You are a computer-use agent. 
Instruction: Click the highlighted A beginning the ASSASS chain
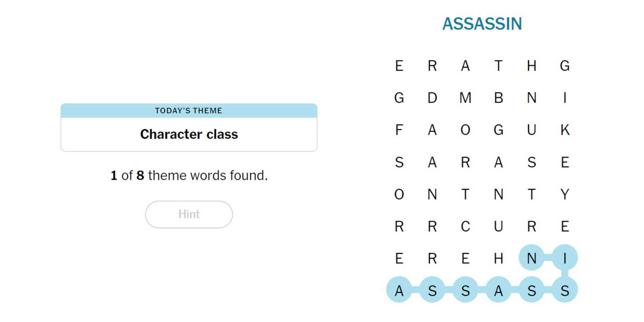[399, 290]
